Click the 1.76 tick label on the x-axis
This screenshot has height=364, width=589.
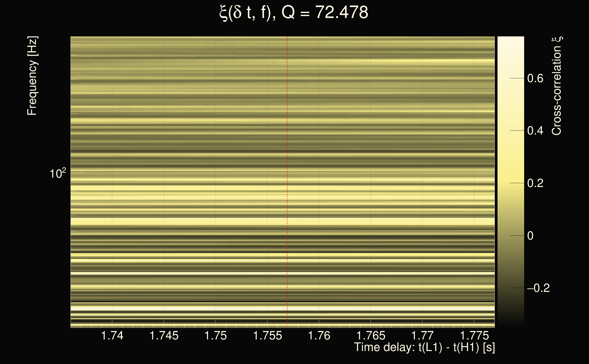[x=319, y=336]
